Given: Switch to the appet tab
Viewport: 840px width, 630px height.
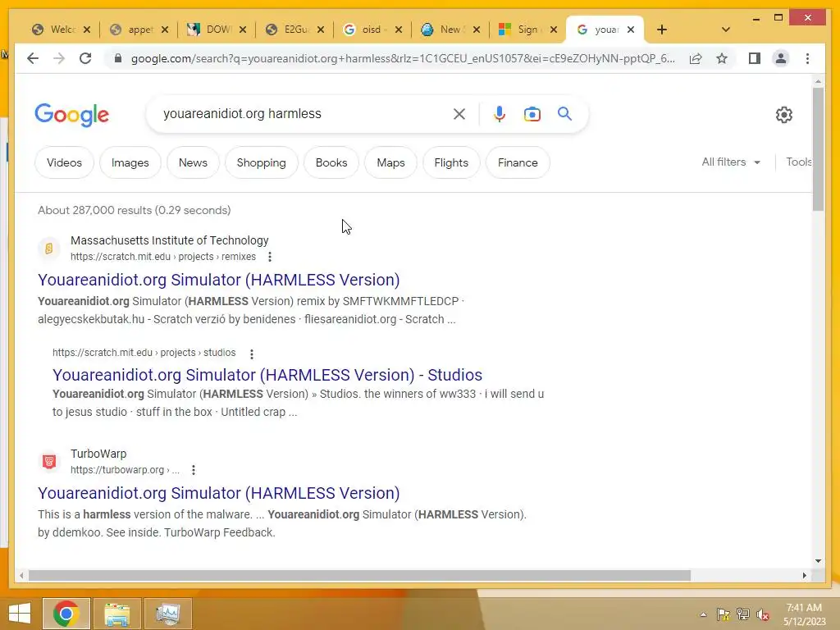Looking at the screenshot, I should [x=132, y=30].
